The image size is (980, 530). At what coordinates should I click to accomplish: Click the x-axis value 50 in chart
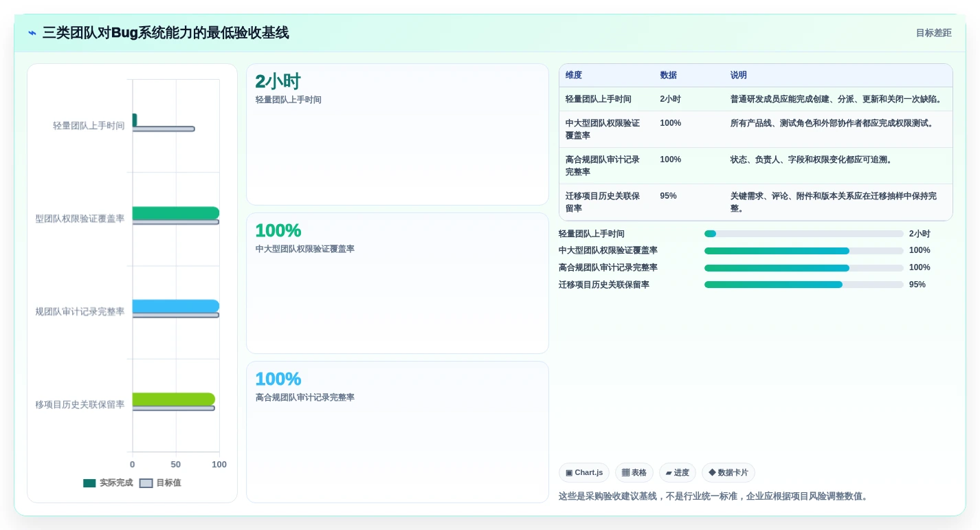click(x=176, y=465)
